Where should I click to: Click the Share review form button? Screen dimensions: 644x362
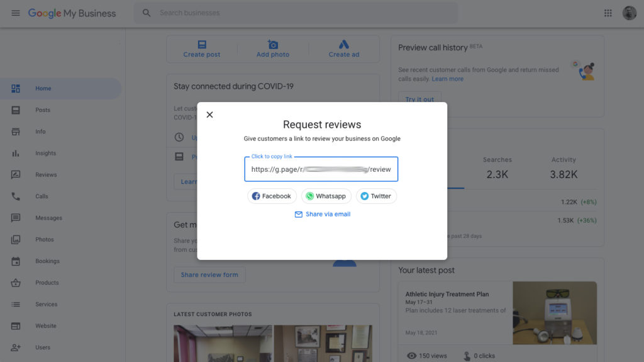pos(209,274)
